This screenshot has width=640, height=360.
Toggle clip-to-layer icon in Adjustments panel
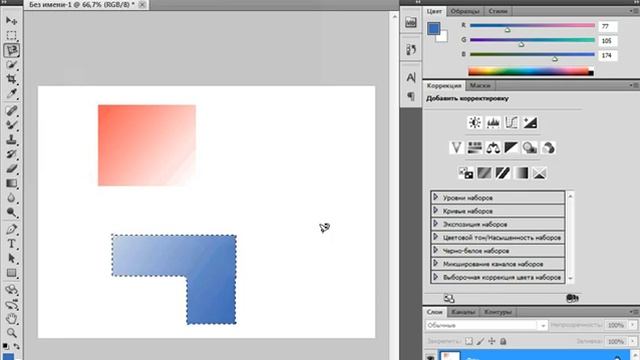(572, 298)
